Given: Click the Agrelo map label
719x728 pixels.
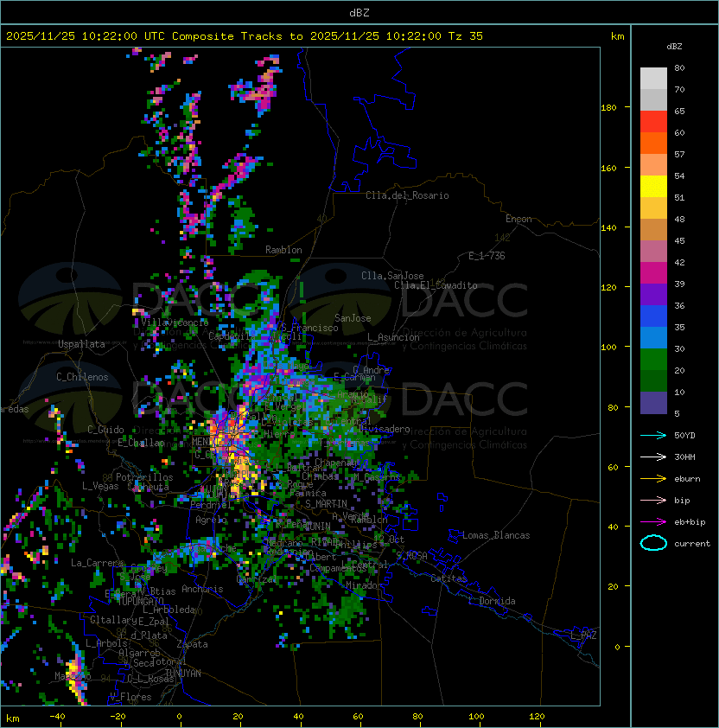Looking at the screenshot, I should [211, 520].
